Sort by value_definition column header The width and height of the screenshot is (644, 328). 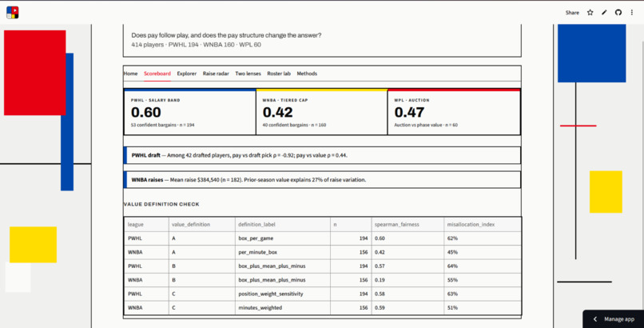[201, 225]
